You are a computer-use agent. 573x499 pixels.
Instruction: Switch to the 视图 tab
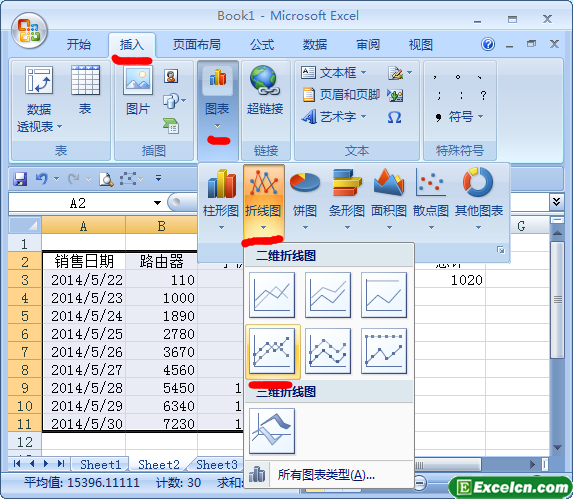421,45
